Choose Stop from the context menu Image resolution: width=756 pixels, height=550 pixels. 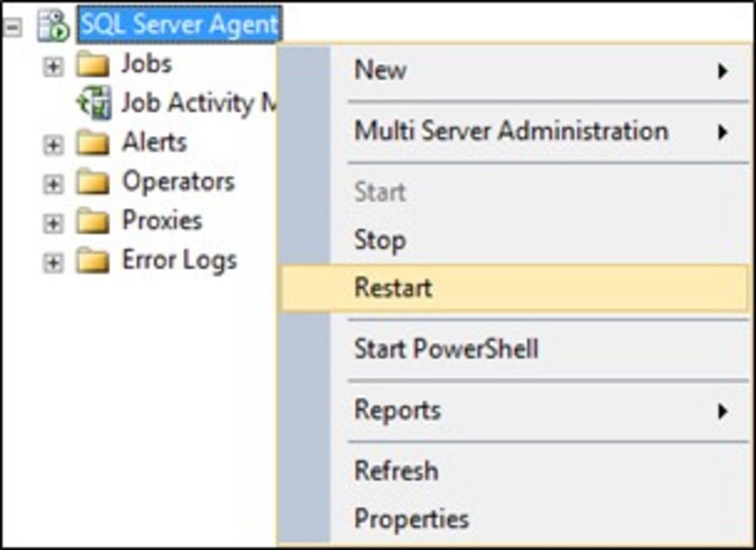(x=380, y=241)
